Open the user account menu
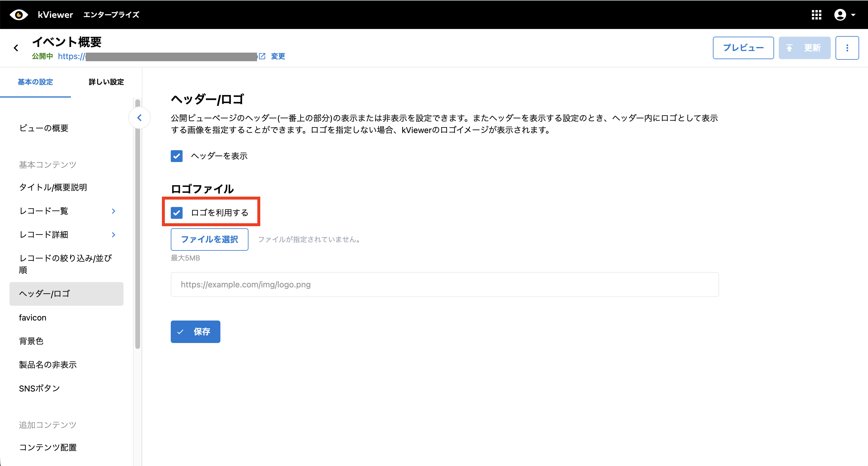The image size is (868, 466). pos(840,15)
